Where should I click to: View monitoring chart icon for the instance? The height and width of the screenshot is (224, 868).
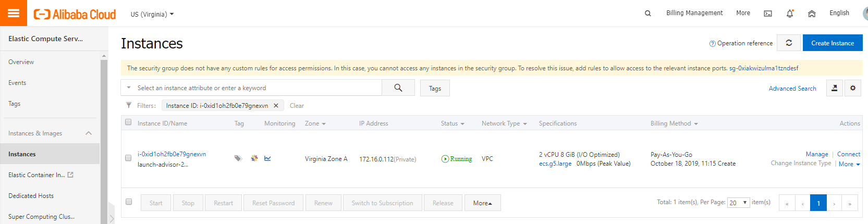267,158
